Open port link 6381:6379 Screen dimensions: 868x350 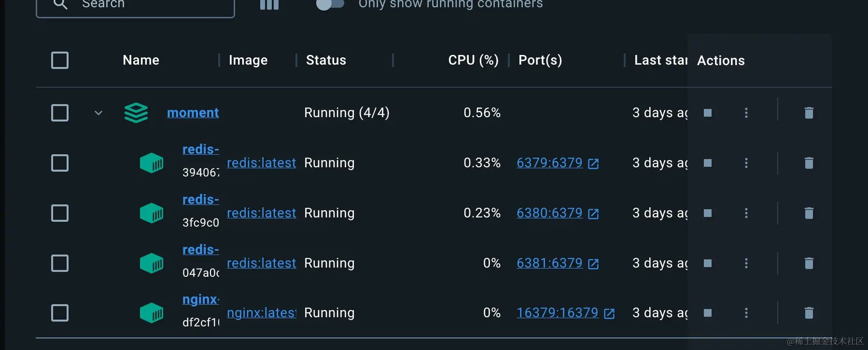click(x=550, y=263)
